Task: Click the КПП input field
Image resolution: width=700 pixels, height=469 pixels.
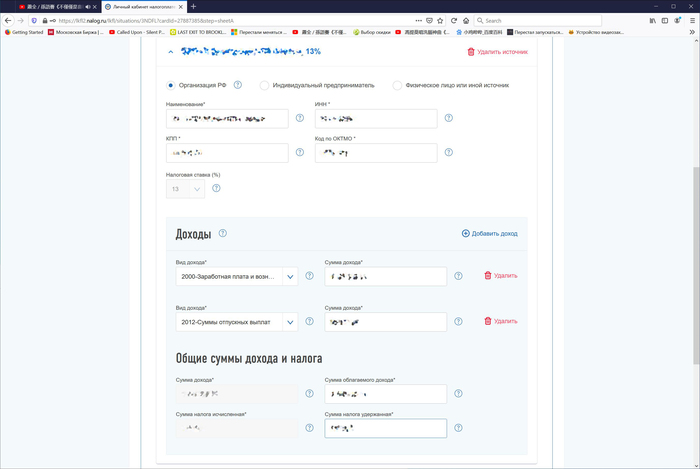Action: [x=227, y=153]
